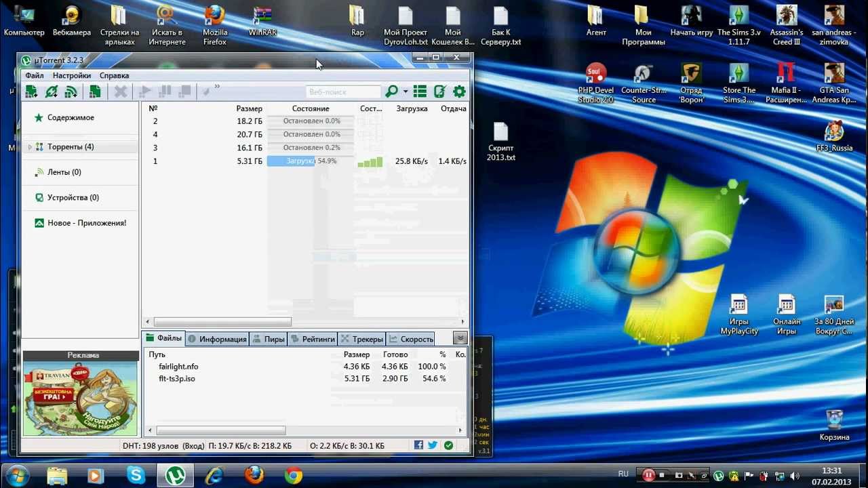This screenshot has width=868, height=488.
Task: Click Add Torrent from URL icon
Action: tap(51, 91)
